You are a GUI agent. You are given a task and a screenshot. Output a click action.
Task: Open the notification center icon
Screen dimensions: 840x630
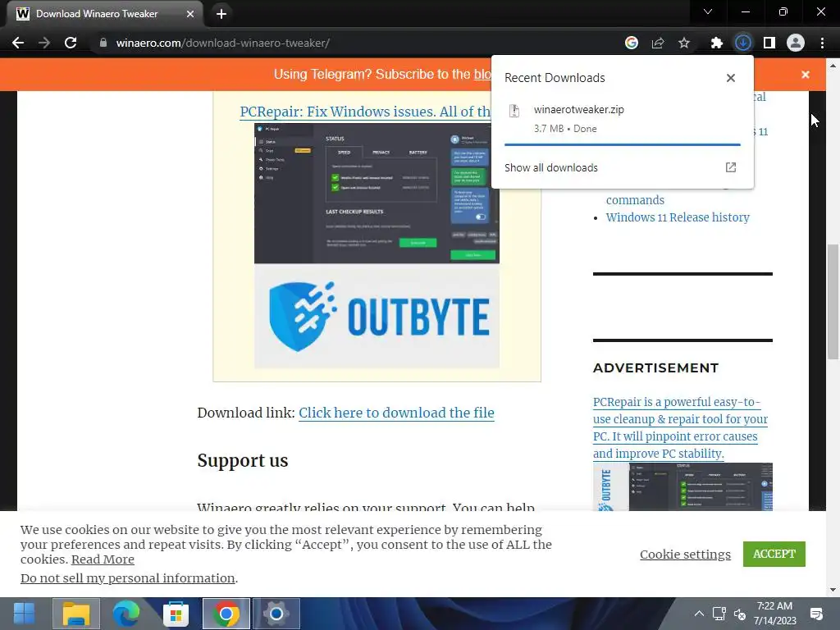tap(816, 614)
